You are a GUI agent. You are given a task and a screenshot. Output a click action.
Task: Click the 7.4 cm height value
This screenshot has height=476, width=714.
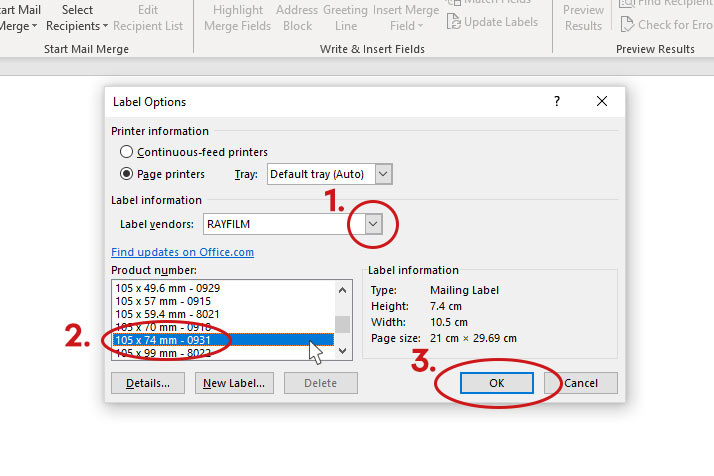pyautogui.click(x=446, y=306)
